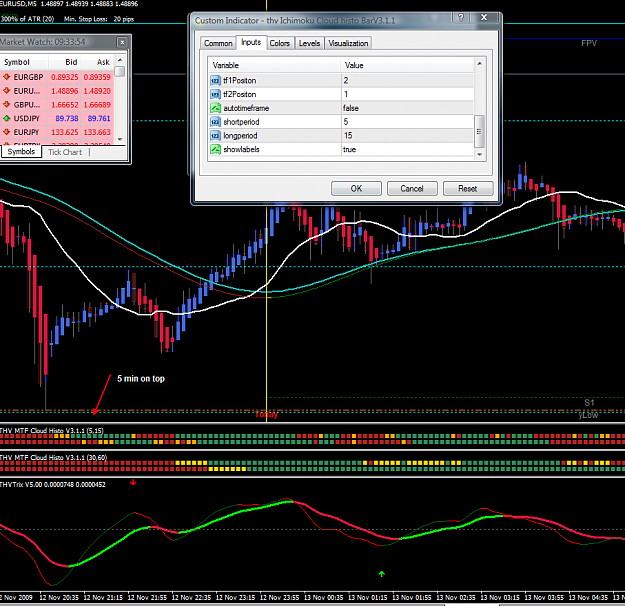Viewport: 625px width, 606px height.
Task: Click the EURJPY row direction icon
Action: [x=6, y=132]
